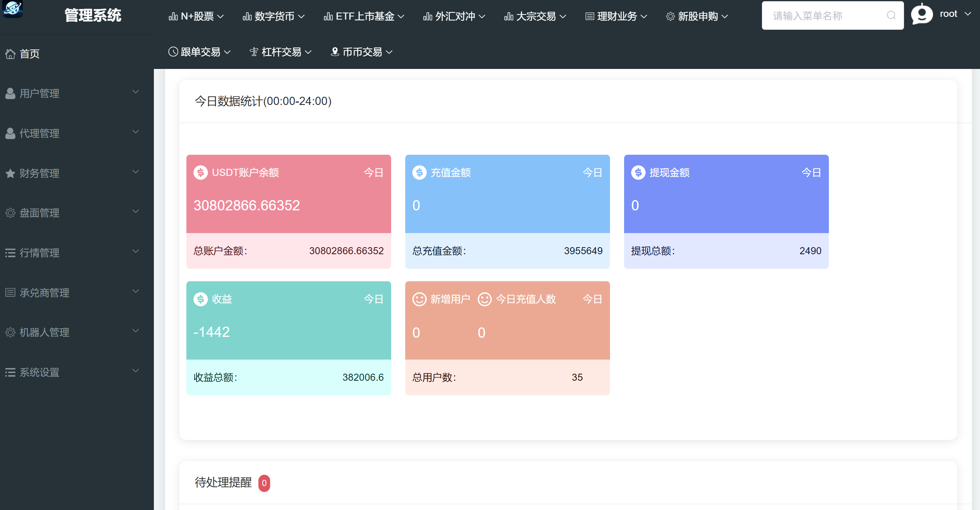Viewport: 980px width, 510px height.
Task: Open the 杠杆交易 navigation menu
Action: coord(281,52)
